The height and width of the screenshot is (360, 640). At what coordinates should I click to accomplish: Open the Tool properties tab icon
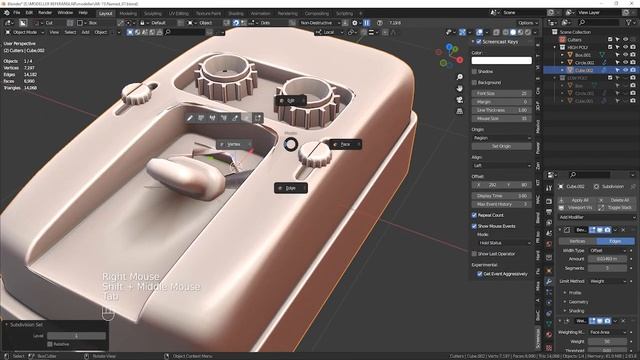click(x=549, y=188)
